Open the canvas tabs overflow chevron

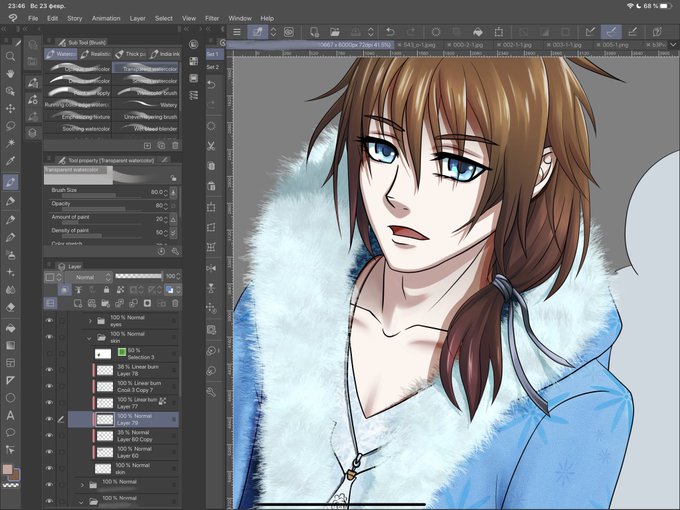[x=673, y=44]
